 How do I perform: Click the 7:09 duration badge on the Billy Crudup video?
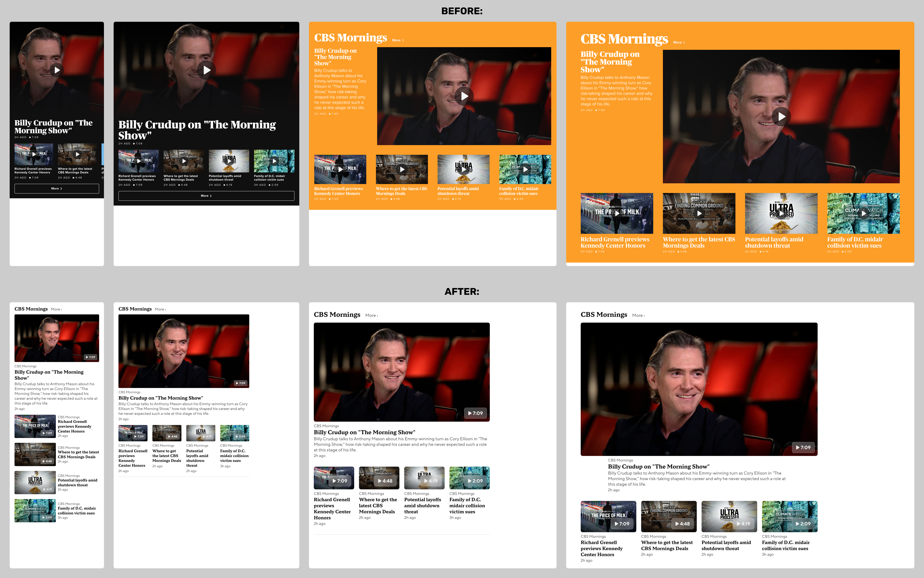(475, 413)
